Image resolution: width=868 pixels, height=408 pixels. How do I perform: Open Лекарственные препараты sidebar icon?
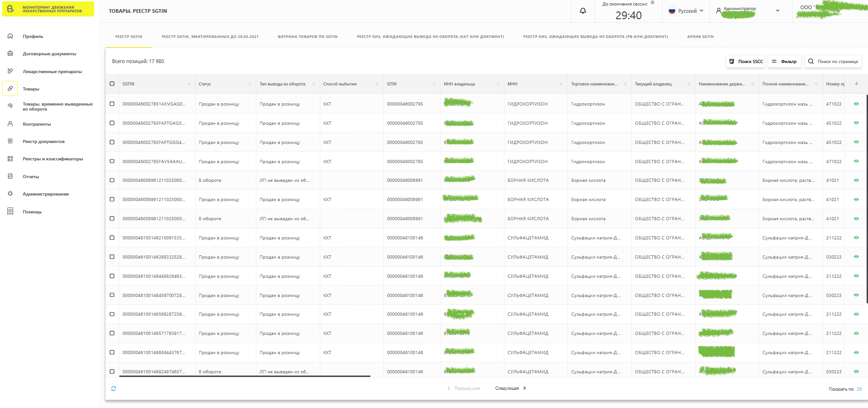[10, 71]
